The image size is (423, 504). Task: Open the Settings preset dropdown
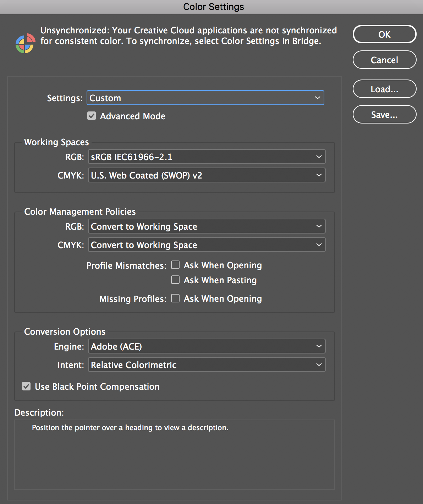pos(205,98)
